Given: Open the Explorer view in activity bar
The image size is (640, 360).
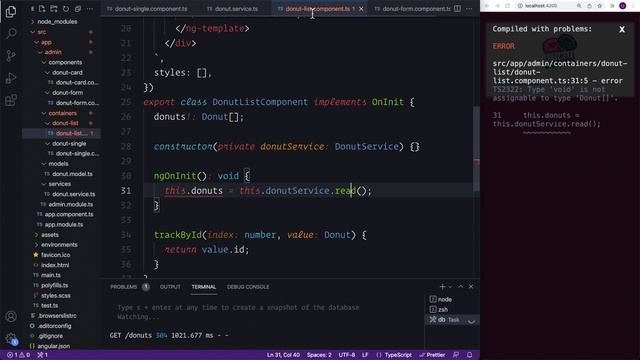Looking at the screenshot, I should (11, 11).
